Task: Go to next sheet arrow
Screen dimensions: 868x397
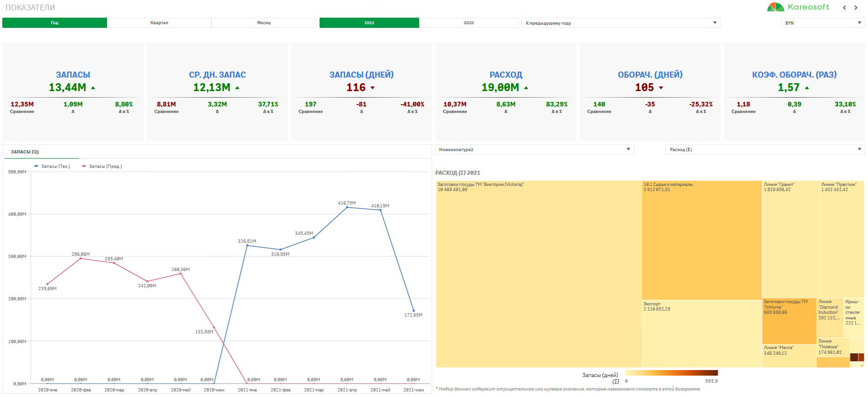Action: [x=856, y=7]
